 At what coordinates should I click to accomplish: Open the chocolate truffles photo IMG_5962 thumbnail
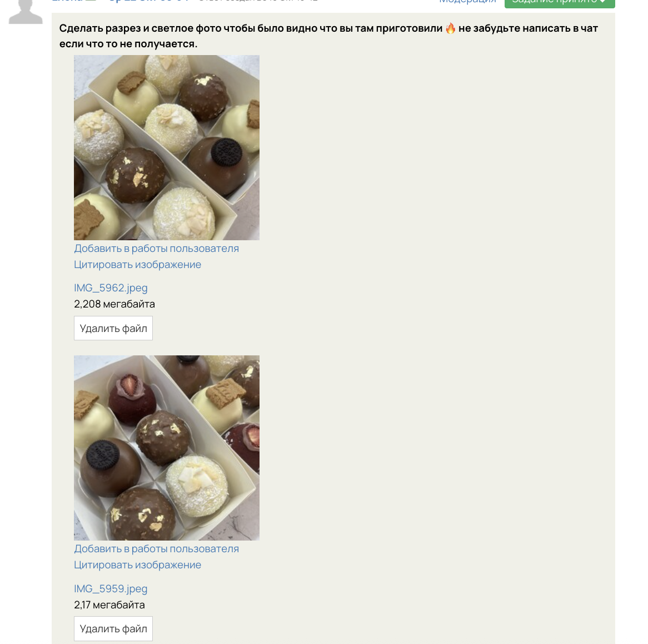tap(167, 148)
